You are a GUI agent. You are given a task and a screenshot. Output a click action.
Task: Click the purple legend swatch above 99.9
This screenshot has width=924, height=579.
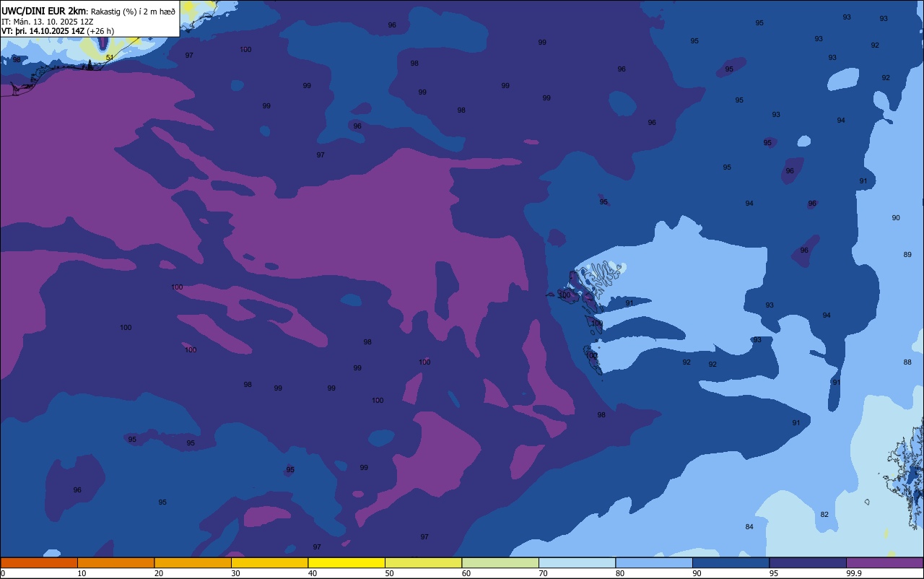coord(884,562)
